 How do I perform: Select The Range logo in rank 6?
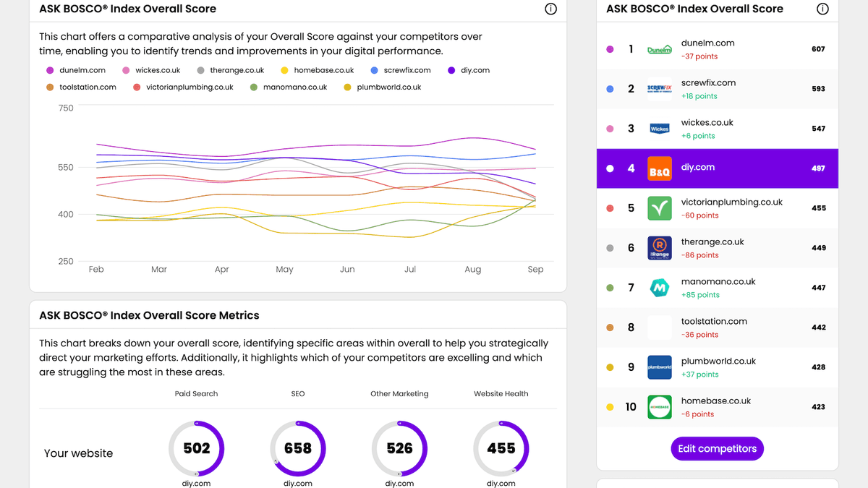[659, 247]
